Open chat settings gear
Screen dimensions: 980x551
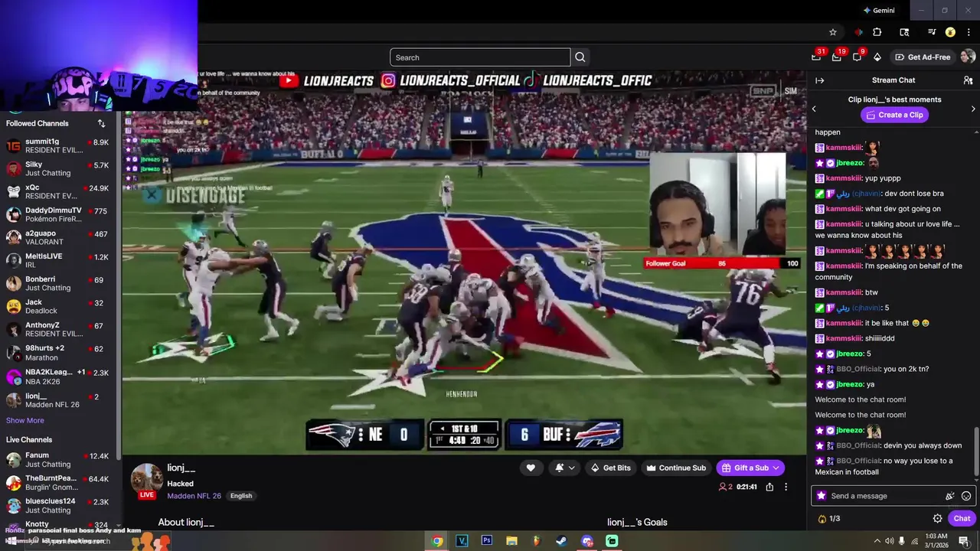[x=938, y=518]
